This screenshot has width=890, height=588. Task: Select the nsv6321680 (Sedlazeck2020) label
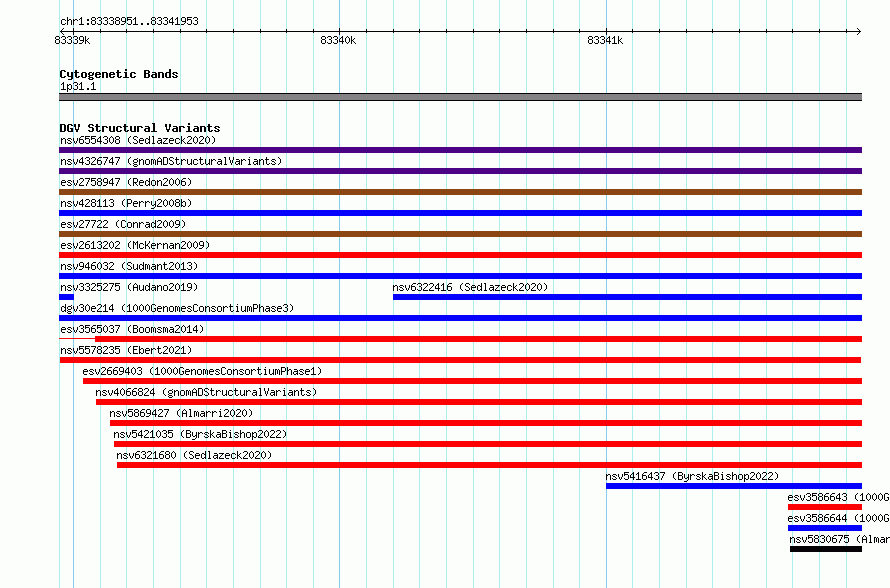click(x=194, y=455)
